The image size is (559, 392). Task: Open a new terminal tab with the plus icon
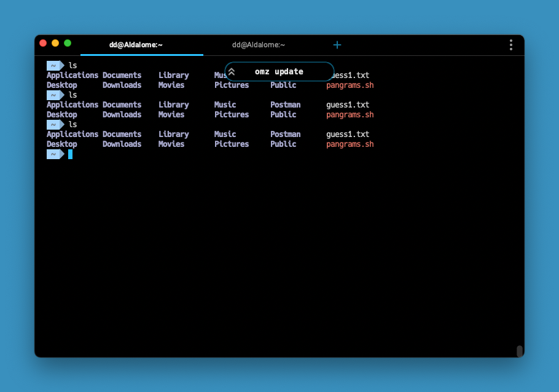click(x=337, y=44)
